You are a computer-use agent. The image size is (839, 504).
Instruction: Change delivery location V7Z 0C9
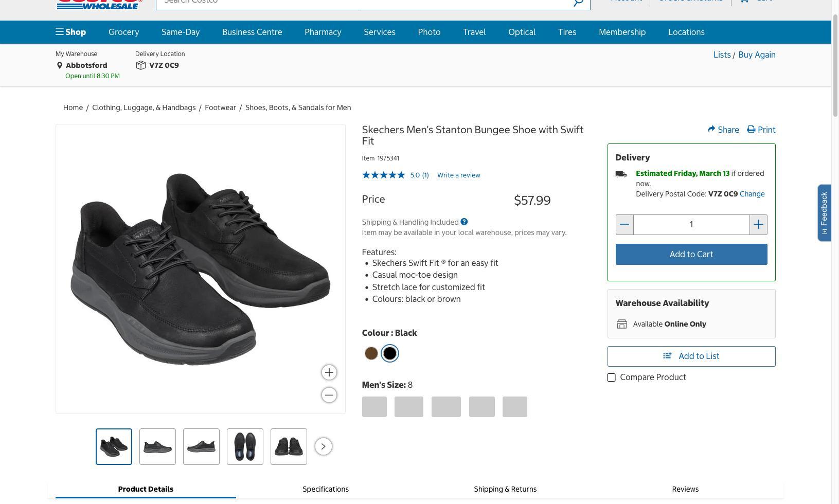click(x=163, y=65)
